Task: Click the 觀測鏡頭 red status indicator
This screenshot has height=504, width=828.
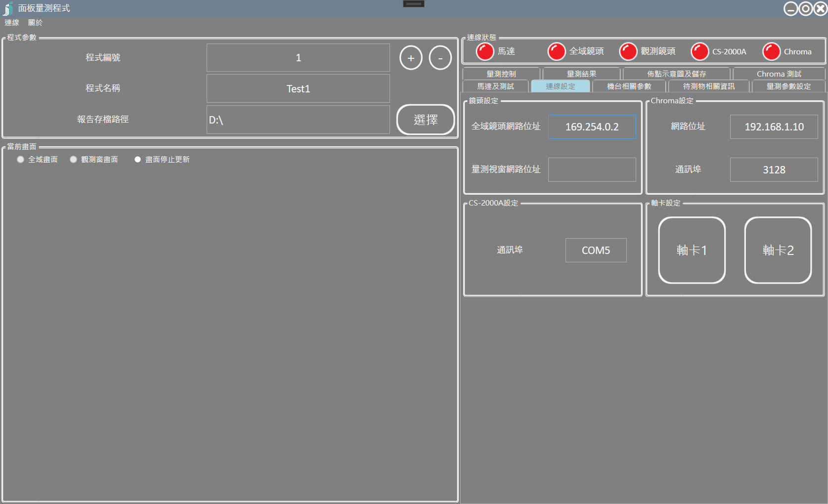Action: (x=628, y=51)
